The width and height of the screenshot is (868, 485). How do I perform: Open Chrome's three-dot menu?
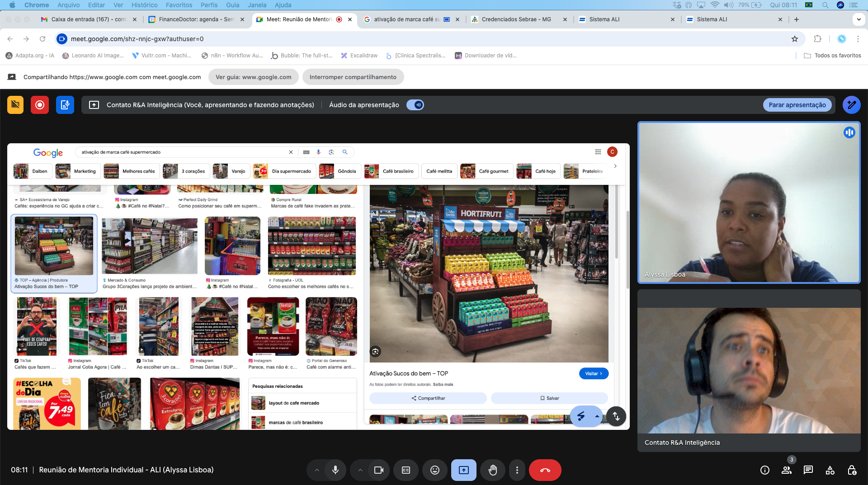tap(858, 39)
